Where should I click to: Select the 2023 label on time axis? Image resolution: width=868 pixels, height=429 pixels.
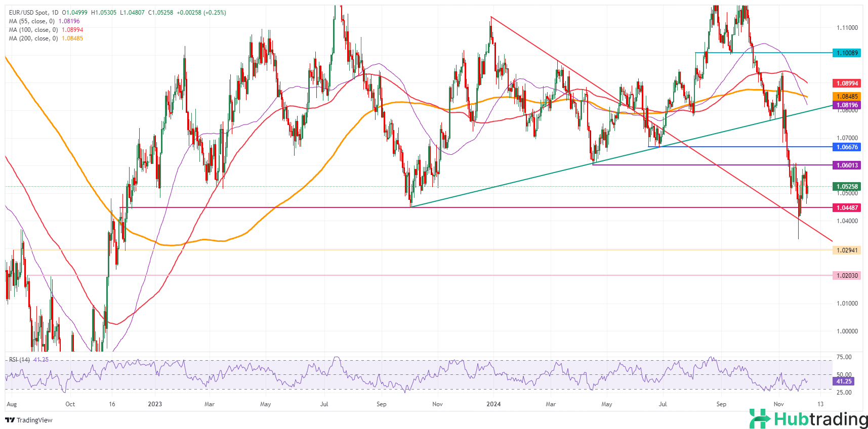point(155,404)
